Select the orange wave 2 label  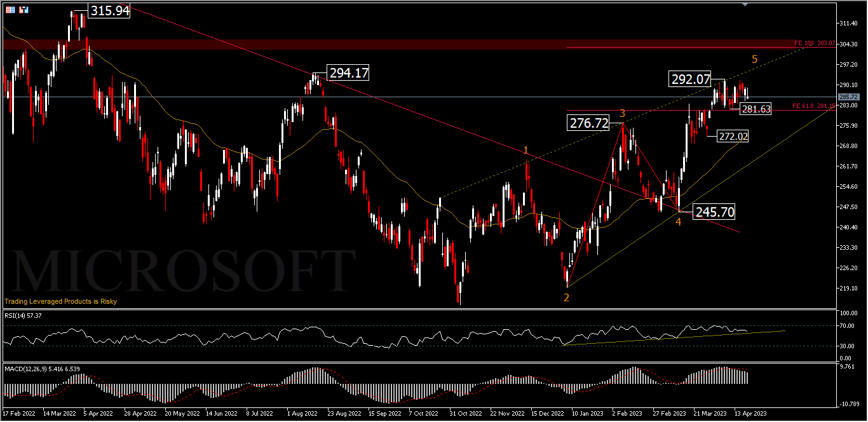click(566, 297)
